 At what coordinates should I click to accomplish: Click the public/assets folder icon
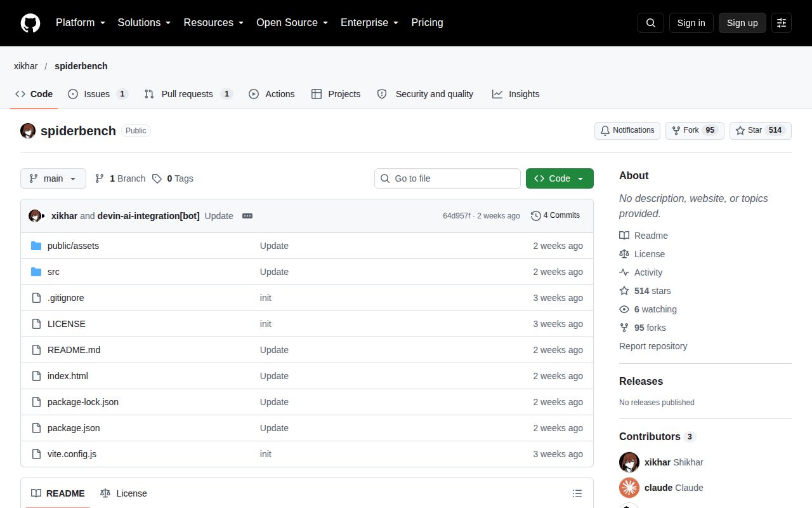pos(36,246)
